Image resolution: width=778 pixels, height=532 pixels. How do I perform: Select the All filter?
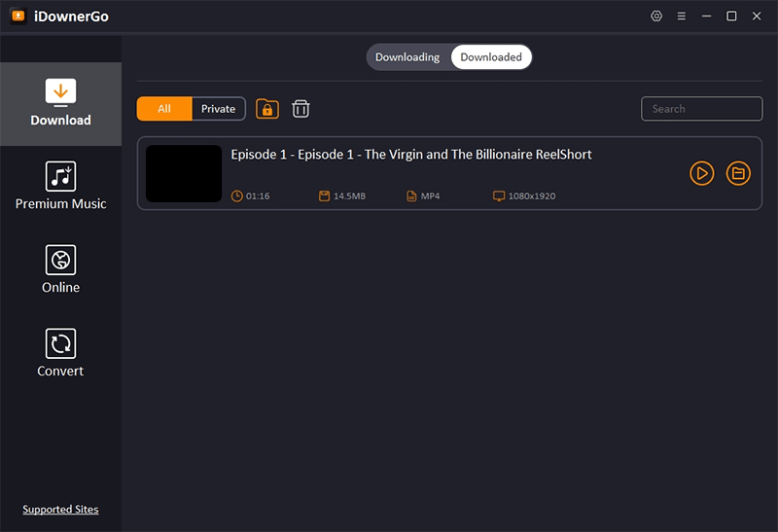click(164, 109)
